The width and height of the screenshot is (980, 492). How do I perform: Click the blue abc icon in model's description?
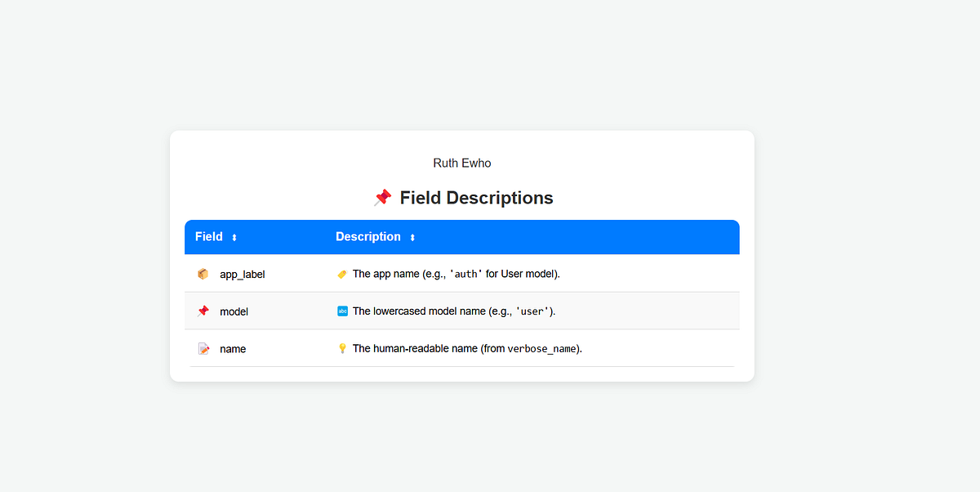point(341,311)
